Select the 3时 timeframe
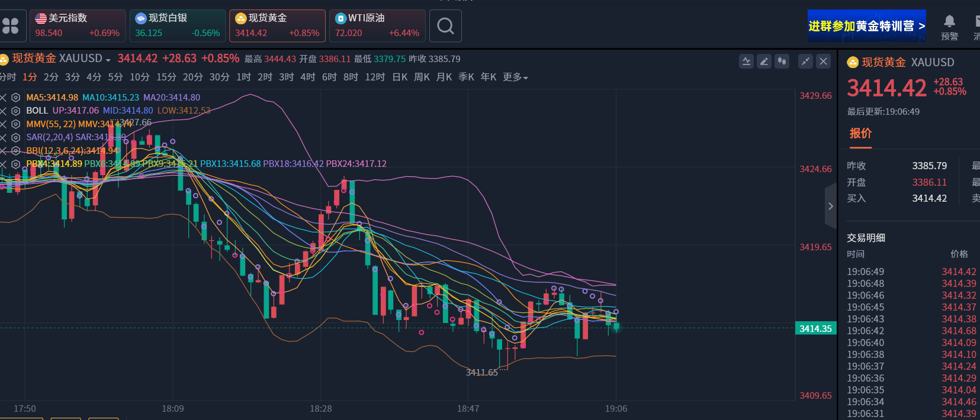This screenshot has height=420, width=980. click(286, 77)
